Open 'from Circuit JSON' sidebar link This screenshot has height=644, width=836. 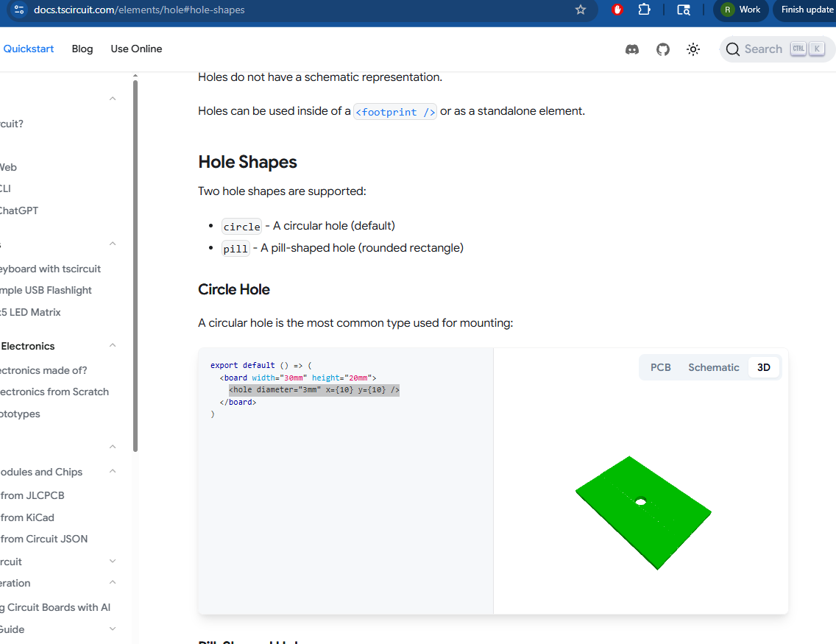(43, 539)
